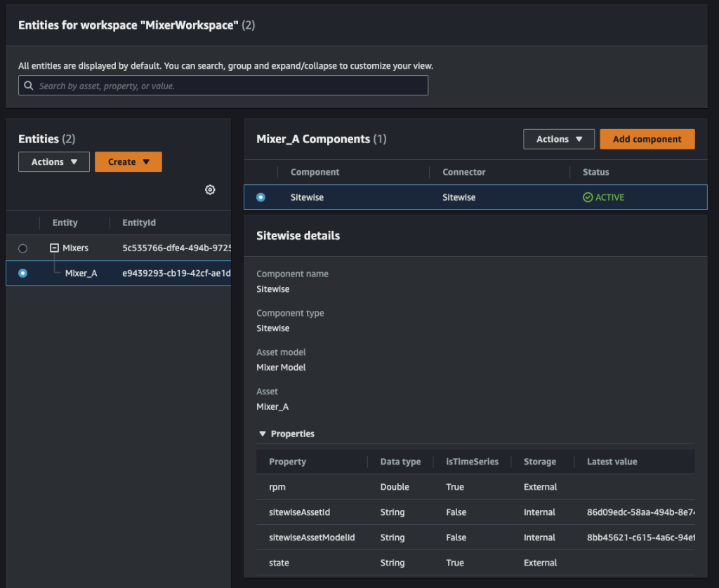Click the Latest value column header
719x588 pixels.
pos(612,462)
